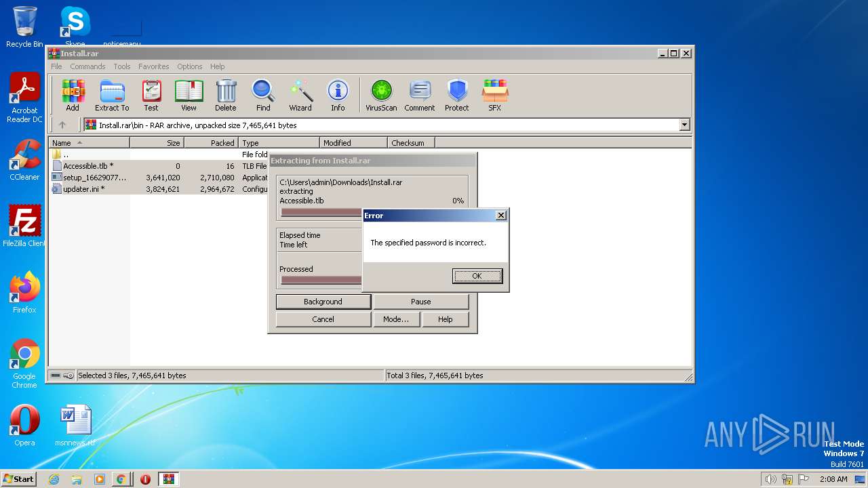The width and height of the screenshot is (868, 488).
Task: Click the taskbar clock 2:08 AM
Action: [833, 479]
